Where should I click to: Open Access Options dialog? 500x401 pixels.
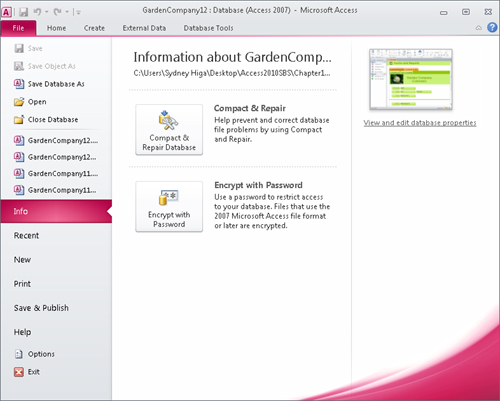click(x=41, y=354)
